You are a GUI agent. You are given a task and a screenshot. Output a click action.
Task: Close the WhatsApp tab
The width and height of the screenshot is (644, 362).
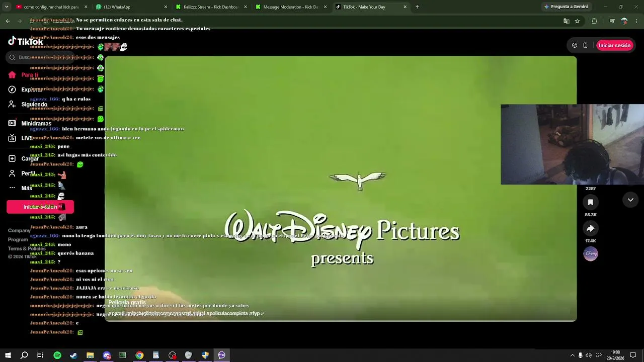point(166,7)
